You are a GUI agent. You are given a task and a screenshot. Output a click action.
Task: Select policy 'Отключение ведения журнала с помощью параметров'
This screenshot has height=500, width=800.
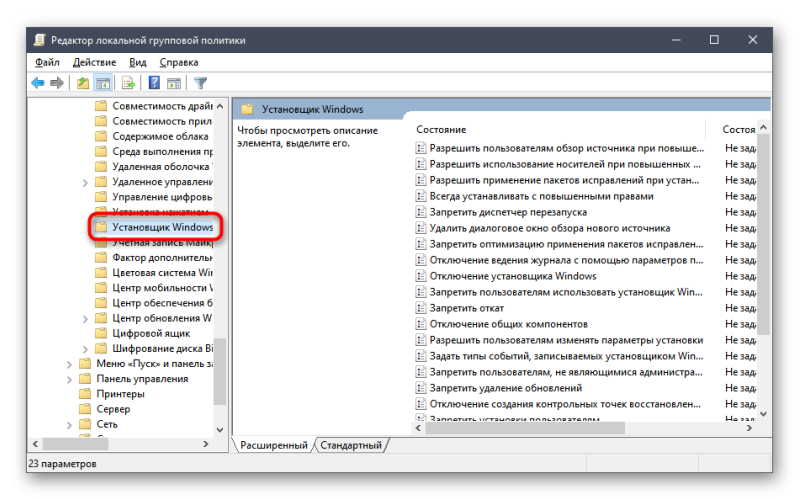566,260
